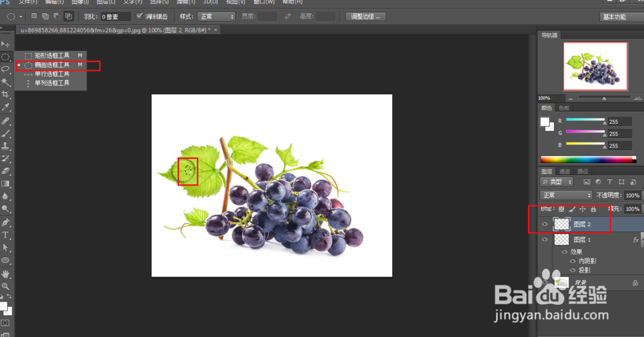The height and width of the screenshot is (337, 644).
Task: Open the 样式 dropdown showing 正常
Action: point(216,17)
